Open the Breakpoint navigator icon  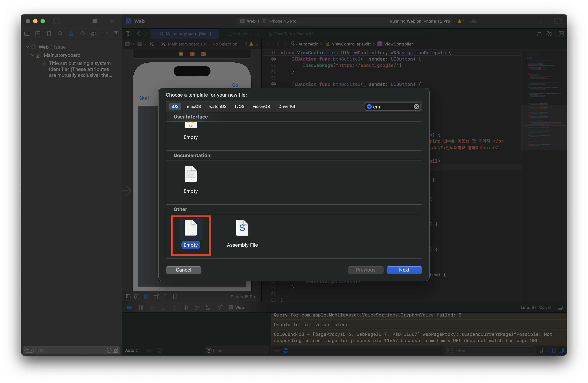coord(105,34)
